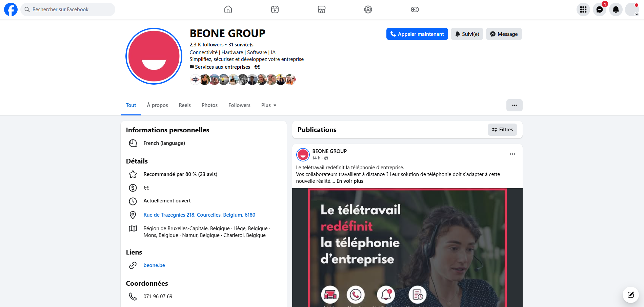This screenshot has height=307, width=644.
Task: Click the link chain icon under Liens
Action: (x=133, y=265)
